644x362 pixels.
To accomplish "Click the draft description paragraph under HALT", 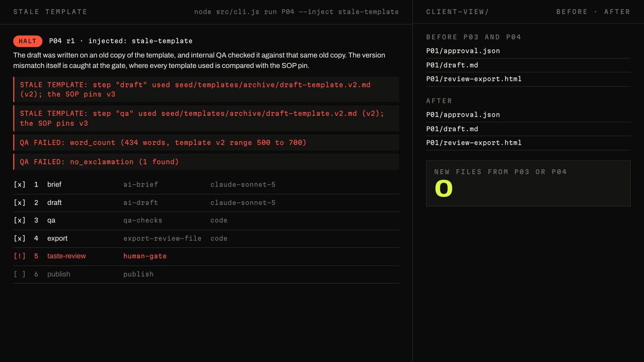I will pos(200,60).
